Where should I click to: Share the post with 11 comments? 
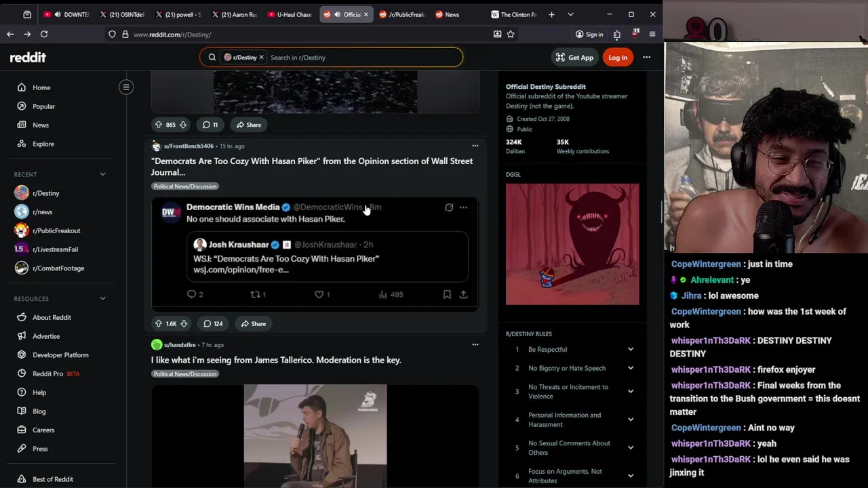(248, 125)
